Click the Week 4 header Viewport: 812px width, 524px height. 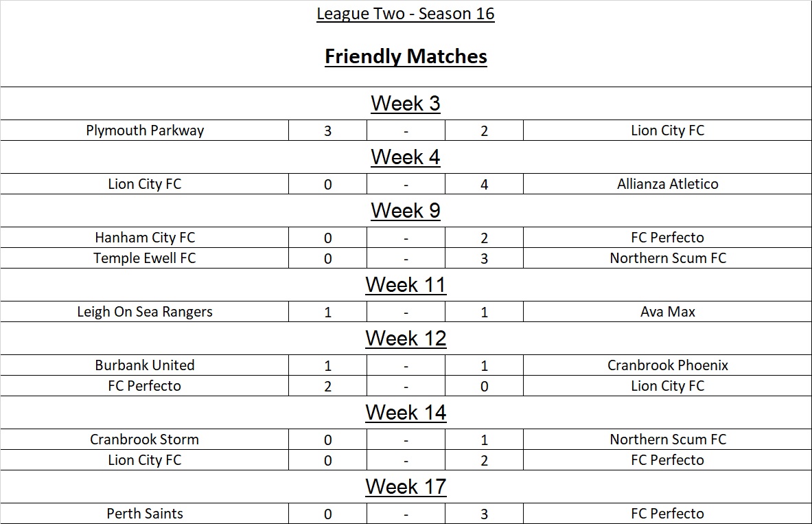click(406, 157)
